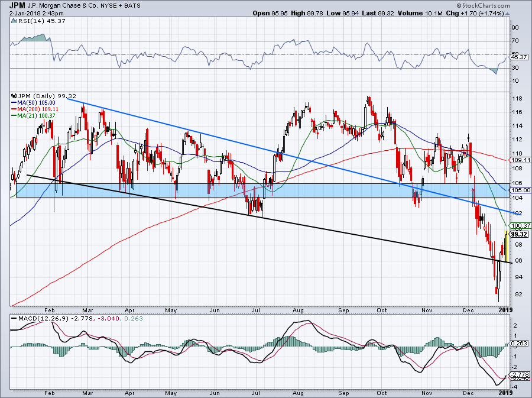The image size is (532, 398).
Task: Click the "2-Jan-2019 2:43pm" timestamp
Action: click(36, 14)
